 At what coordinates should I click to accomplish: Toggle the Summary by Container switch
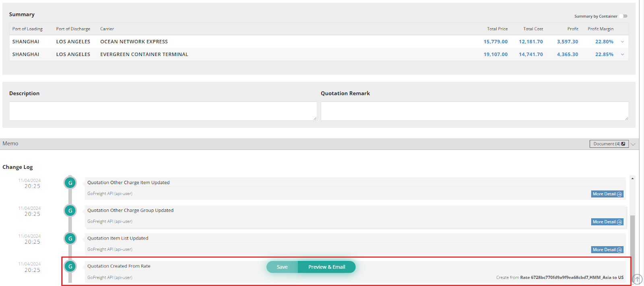[x=625, y=16]
